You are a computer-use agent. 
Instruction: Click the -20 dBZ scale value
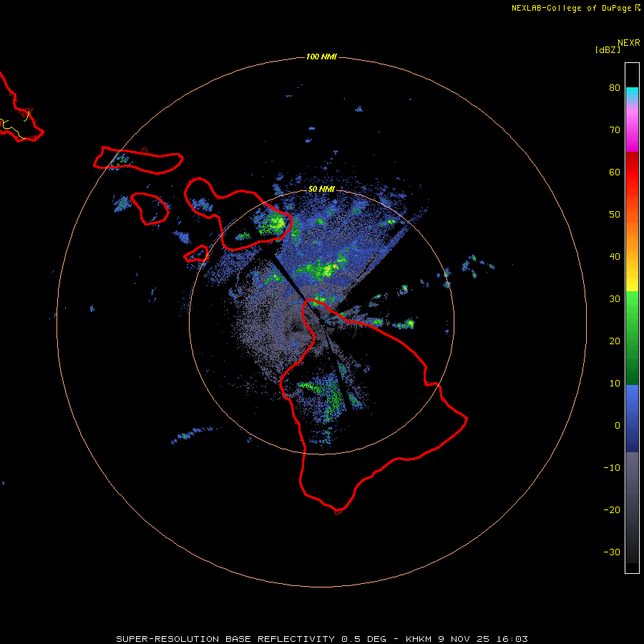(612, 509)
